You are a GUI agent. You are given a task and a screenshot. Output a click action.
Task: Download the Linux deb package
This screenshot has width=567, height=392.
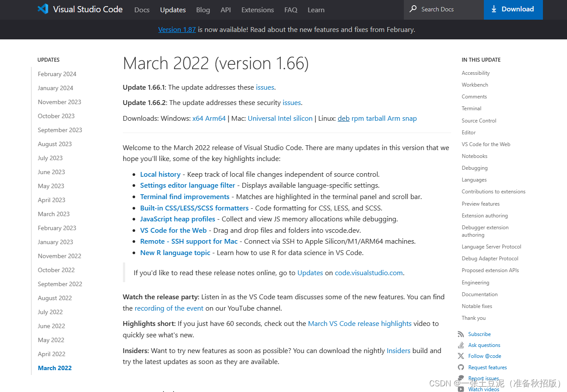[x=343, y=119]
